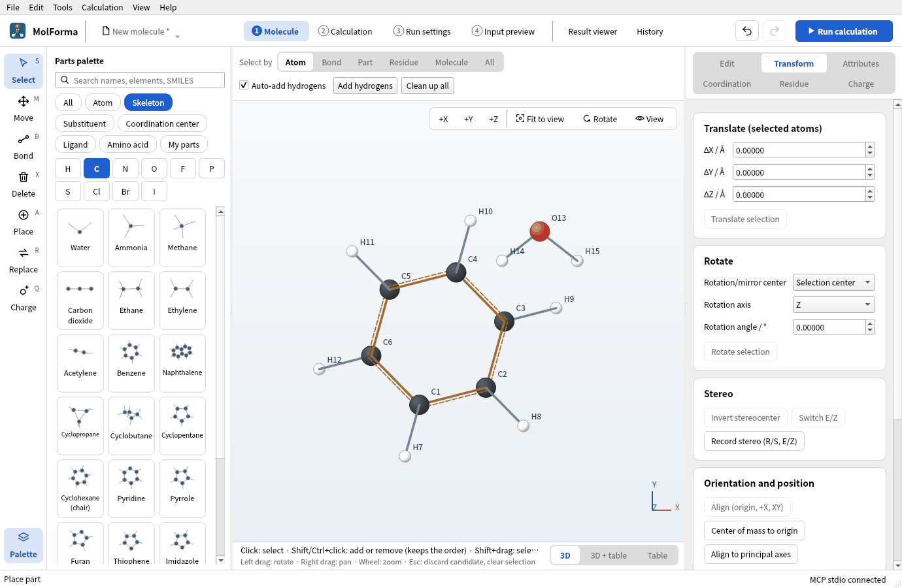Open the Rotation axis dropdown
The width and height of the screenshot is (902, 588).
point(833,304)
